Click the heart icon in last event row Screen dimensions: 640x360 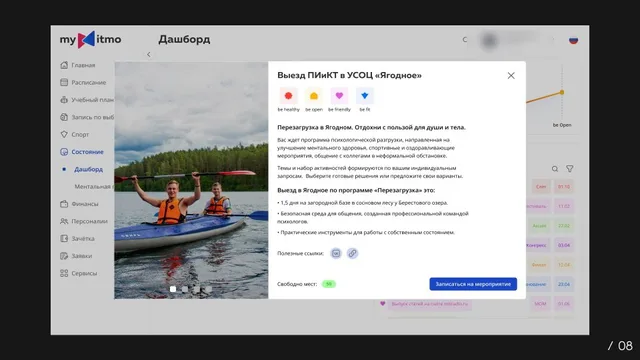coord(382,303)
